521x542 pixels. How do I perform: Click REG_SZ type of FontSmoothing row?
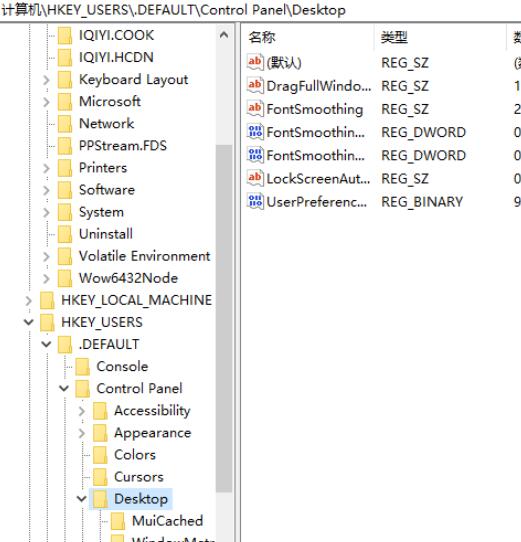[x=405, y=110]
